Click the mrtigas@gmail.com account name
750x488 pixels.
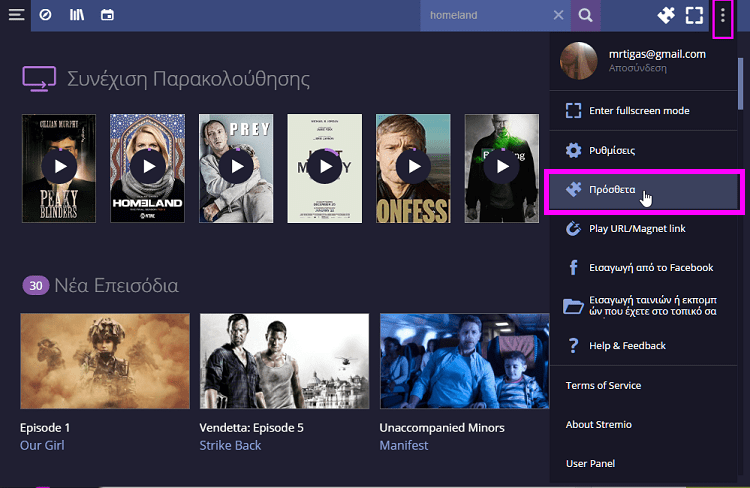pyautogui.click(x=657, y=54)
